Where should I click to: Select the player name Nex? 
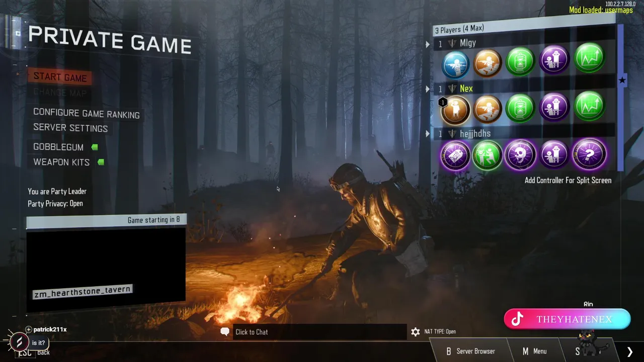pyautogui.click(x=466, y=88)
